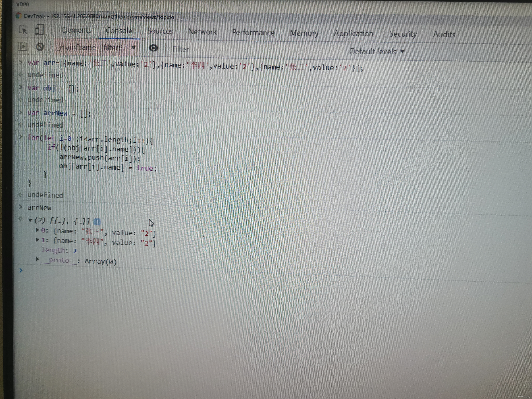This screenshot has height=399, width=532.
Task: Expand array item 0 object
Action: coord(37,230)
